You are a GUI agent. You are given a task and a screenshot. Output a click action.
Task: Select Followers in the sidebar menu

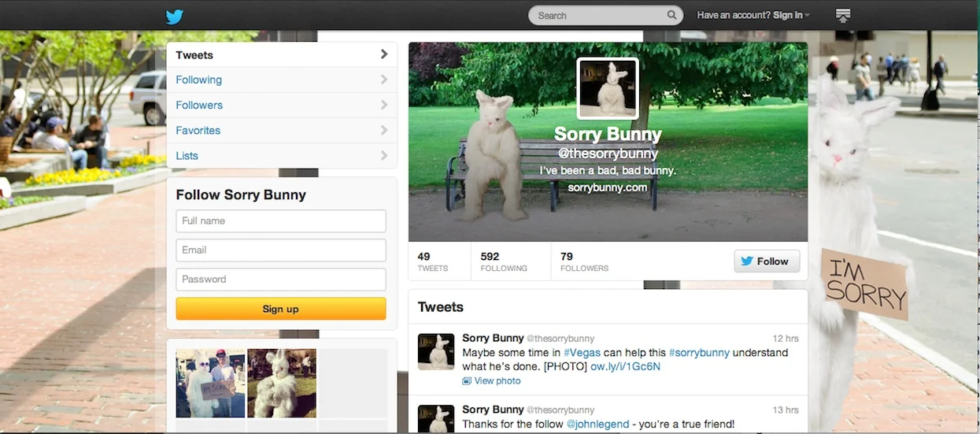click(x=282, y=105)
